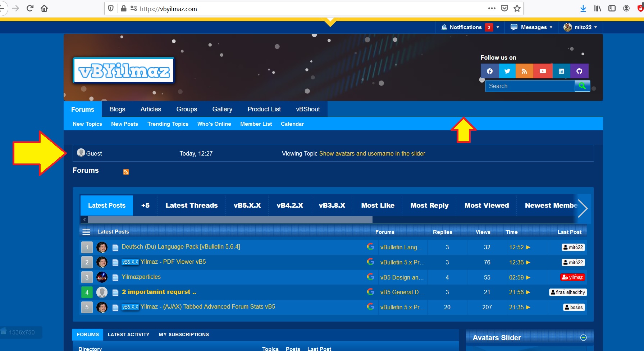
Task: Click the horizontal tab scrollbar thumb
Action: coord(230,220)
